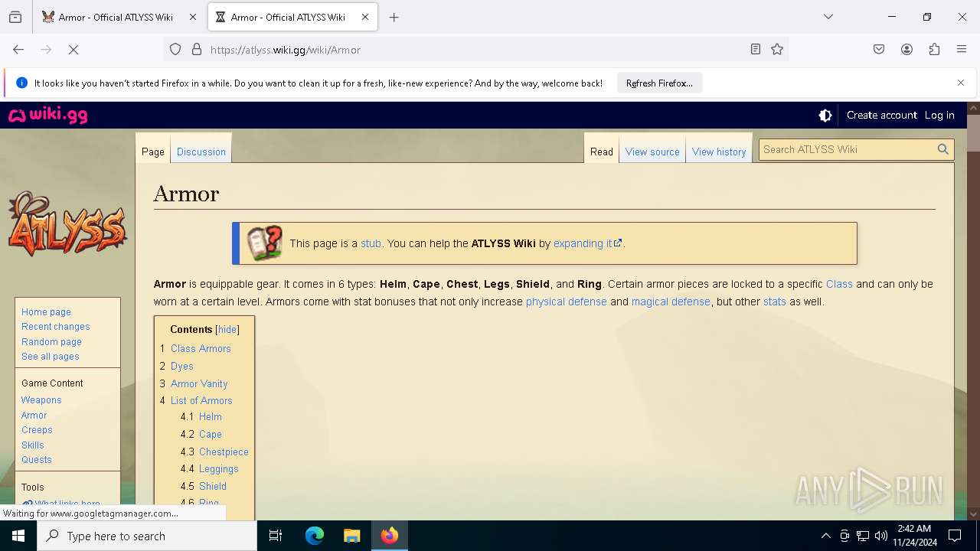Jump to the 4.2 Cape subsection
The width and height of the screenshot is (980, 551).
[211, 434]
